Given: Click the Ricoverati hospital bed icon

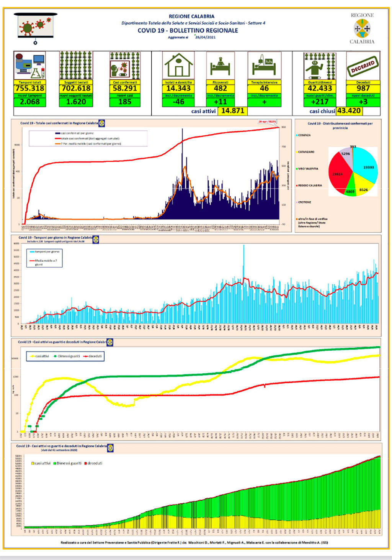Looking at the screenshot, I should pos(220,66).
